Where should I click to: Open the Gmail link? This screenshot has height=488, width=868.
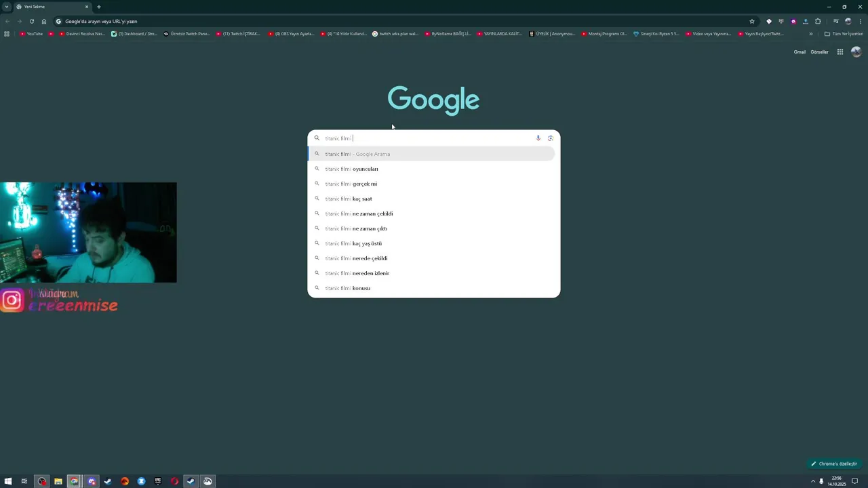coord(800,52)
